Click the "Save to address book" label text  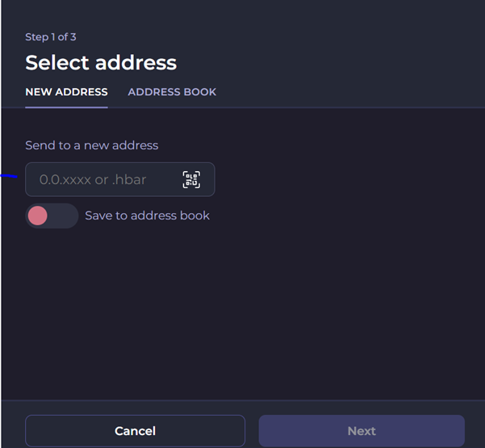(147, 216)
